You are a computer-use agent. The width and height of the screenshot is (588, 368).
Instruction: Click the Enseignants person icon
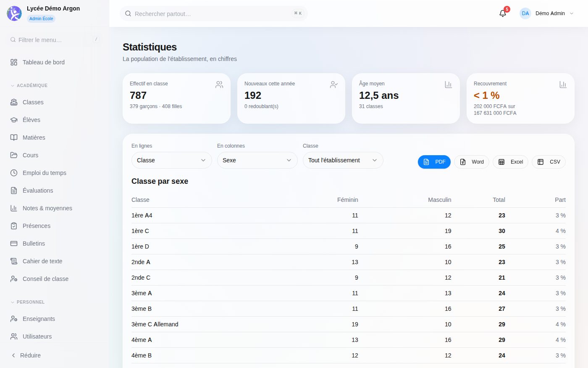click(x=14, y=319)
